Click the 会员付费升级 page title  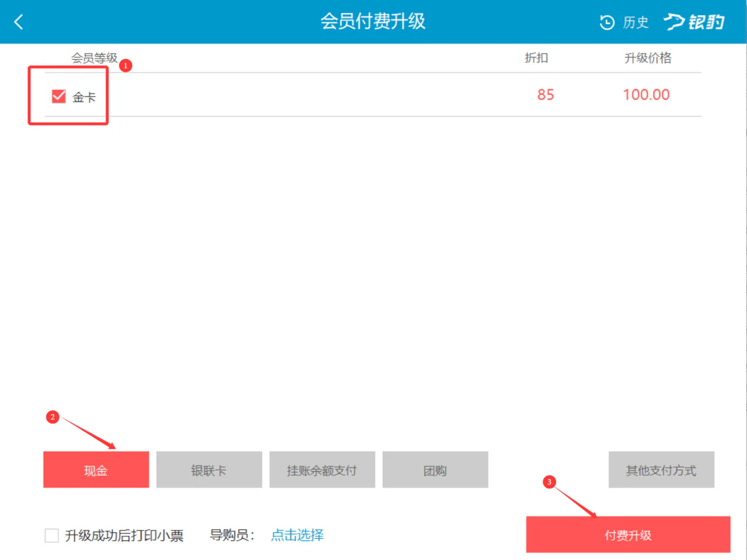pyautogui.click(x=373, y=22)
